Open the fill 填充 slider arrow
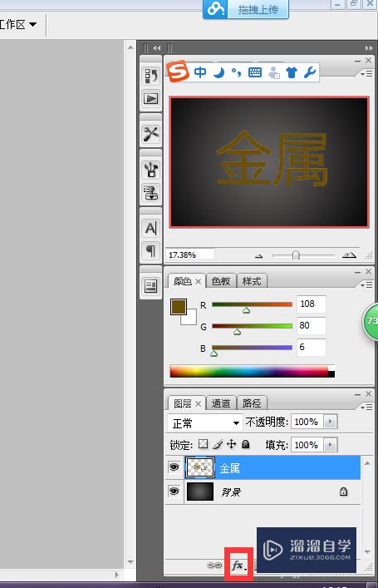Screen dimensions: 378x588 point(330,445)
